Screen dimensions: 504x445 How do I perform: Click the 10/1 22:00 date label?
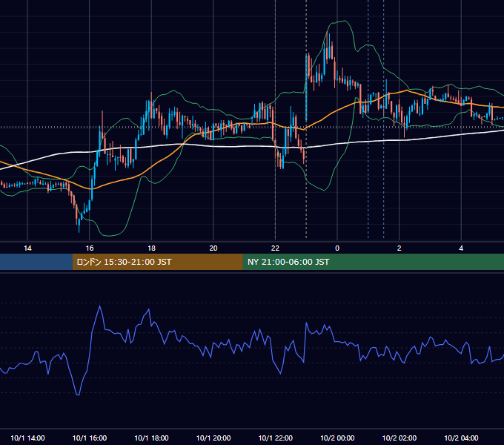[x=276, y=438]
